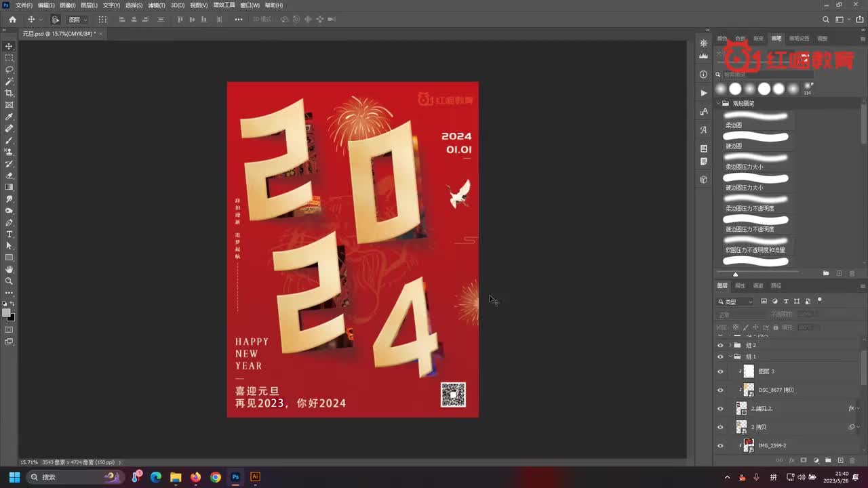This screenshot has width=868, height=488.
Task: Open Chrome from the Windows taskbar
Action: (x=216, y=477)
